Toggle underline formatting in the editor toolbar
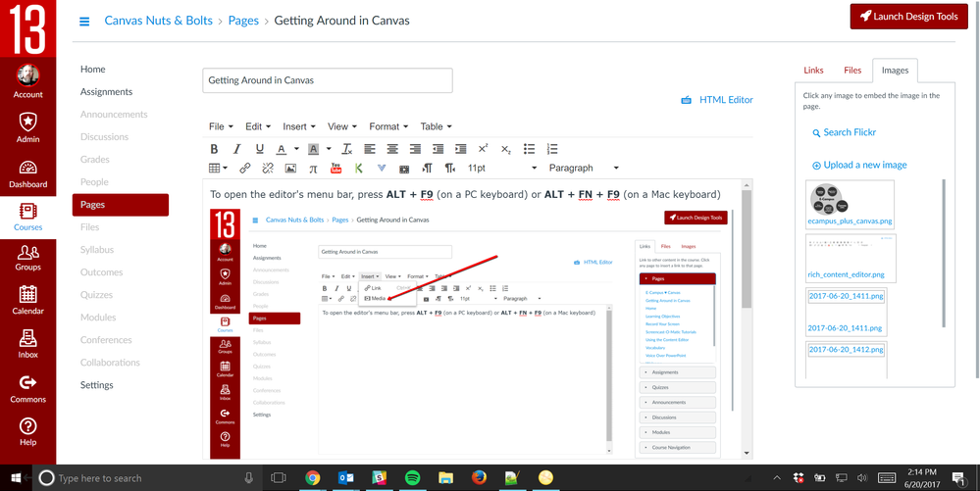 coord(259,149)
